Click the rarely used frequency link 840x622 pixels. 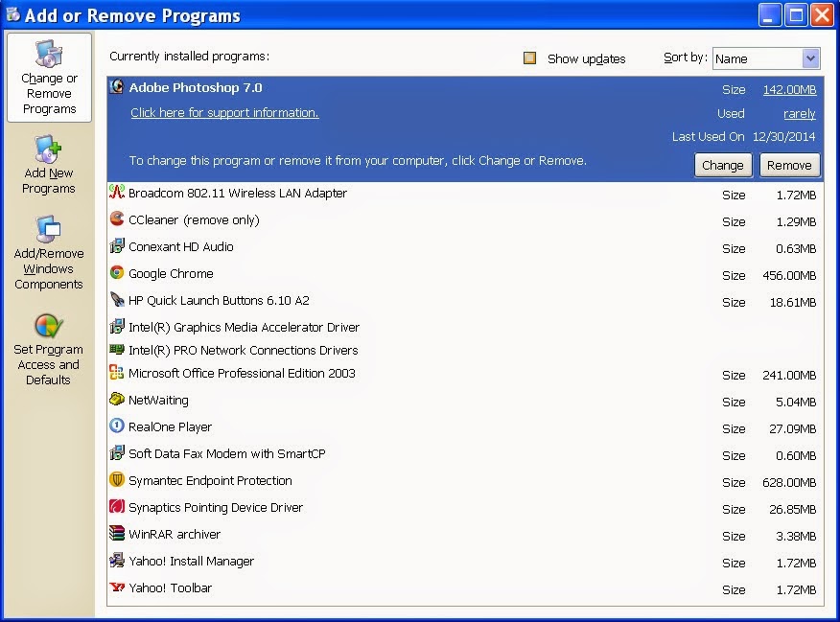tap(800, 113)
